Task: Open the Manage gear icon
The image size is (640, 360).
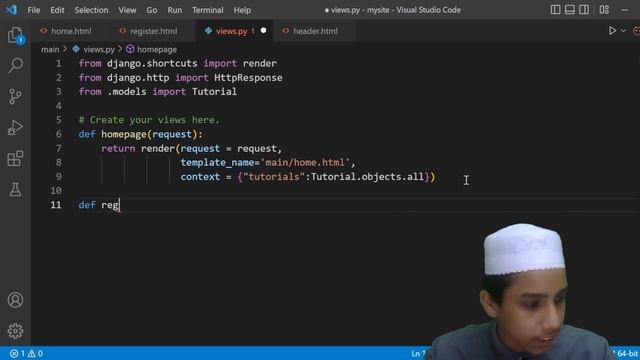Action: [15, 331]
